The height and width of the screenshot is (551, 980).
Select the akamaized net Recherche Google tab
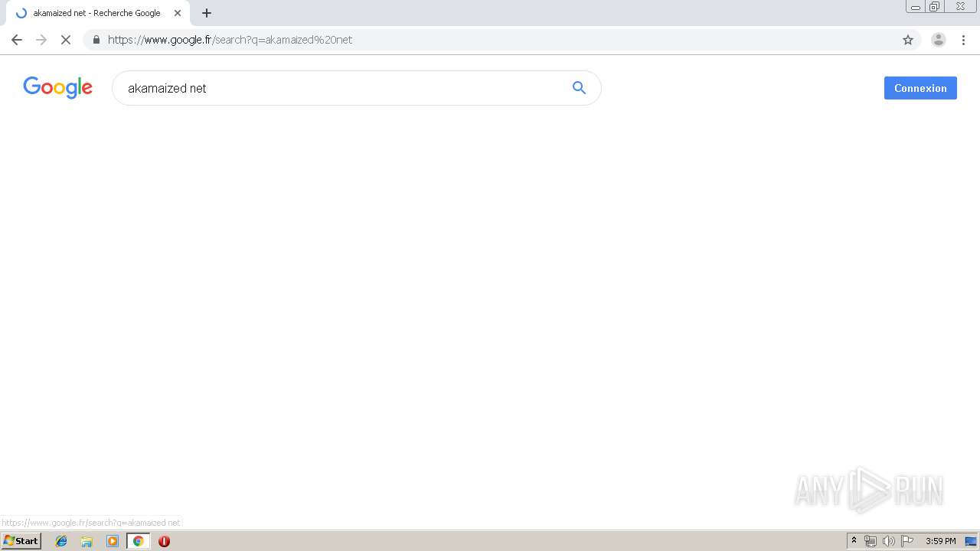[98, 13]
